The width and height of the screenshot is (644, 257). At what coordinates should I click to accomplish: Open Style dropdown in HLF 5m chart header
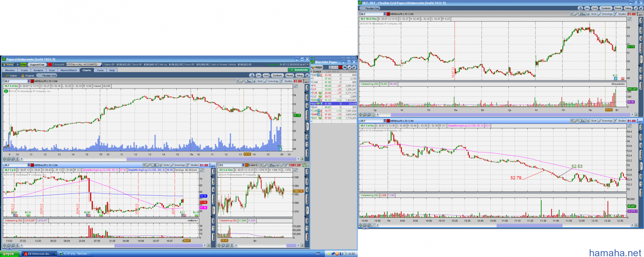[258, 81]
